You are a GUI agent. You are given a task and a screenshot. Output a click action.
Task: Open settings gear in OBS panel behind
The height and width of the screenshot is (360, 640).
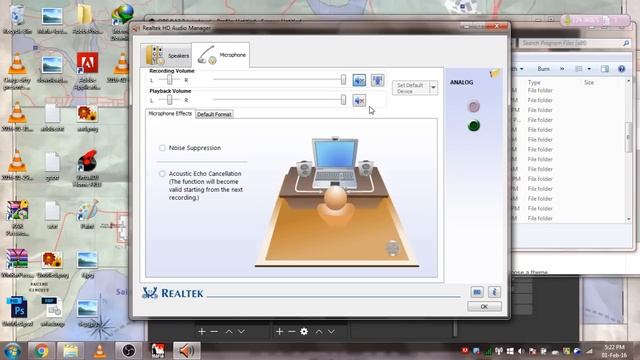[x=304, y=331]
